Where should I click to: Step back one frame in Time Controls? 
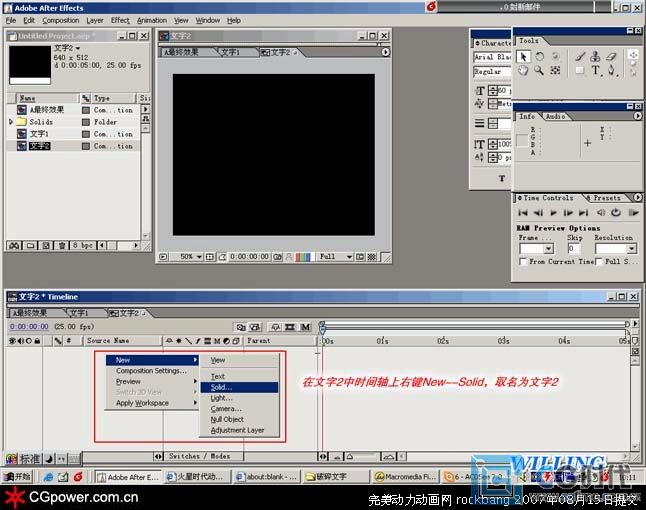[x=538, y=213]
